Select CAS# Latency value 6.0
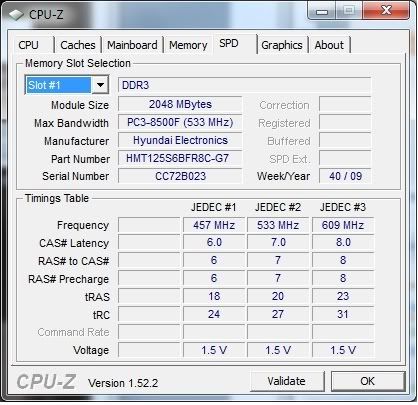The width and height of the screenshot is (418, 405). 214,242
